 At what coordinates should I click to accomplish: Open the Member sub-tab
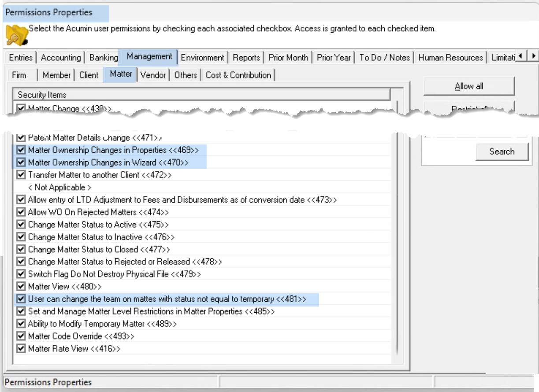(56, 75)
